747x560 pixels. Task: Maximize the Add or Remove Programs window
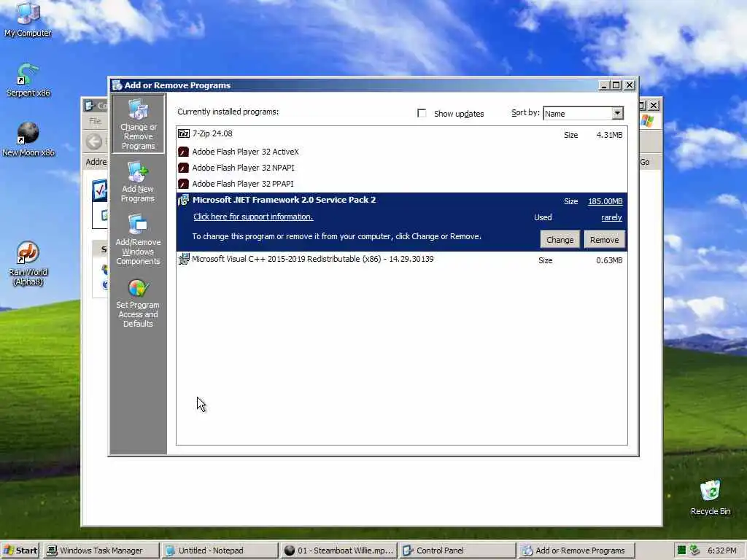point(616,85)
